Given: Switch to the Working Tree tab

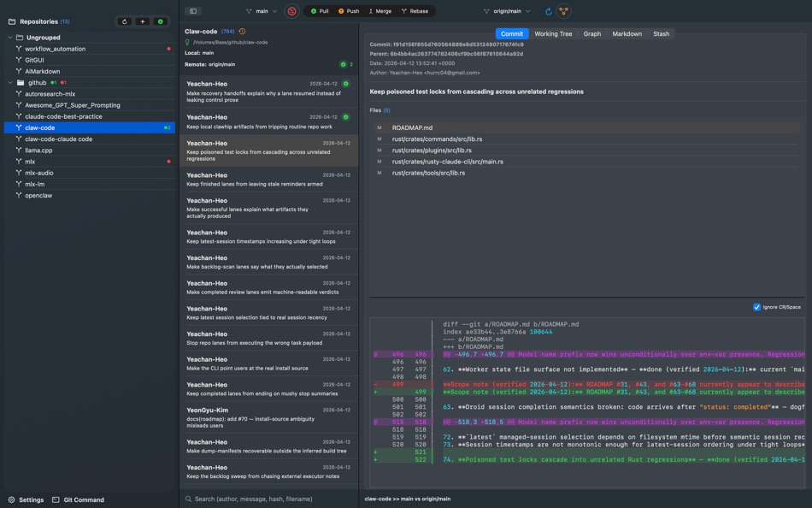Looking at the screenshot, I should (553, 34).
